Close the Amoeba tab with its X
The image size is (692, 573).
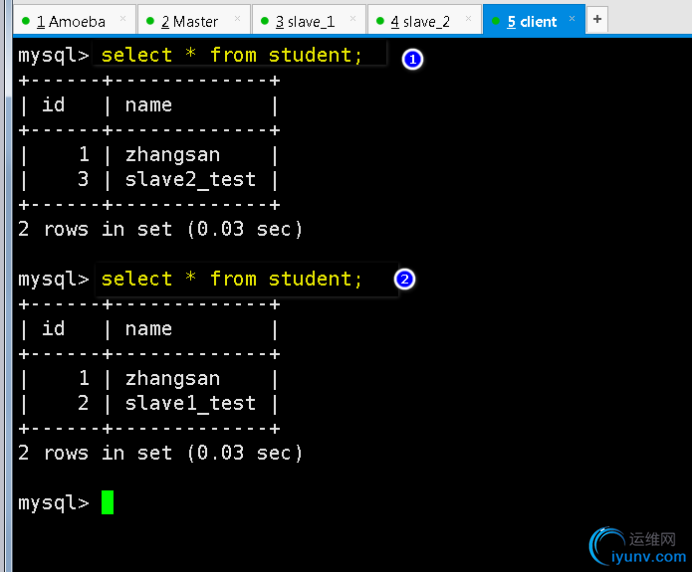[123, 19]
